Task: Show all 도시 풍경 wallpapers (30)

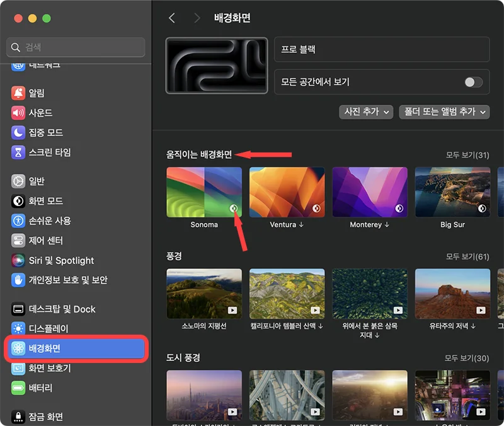Action: click(x=467, y=358)
